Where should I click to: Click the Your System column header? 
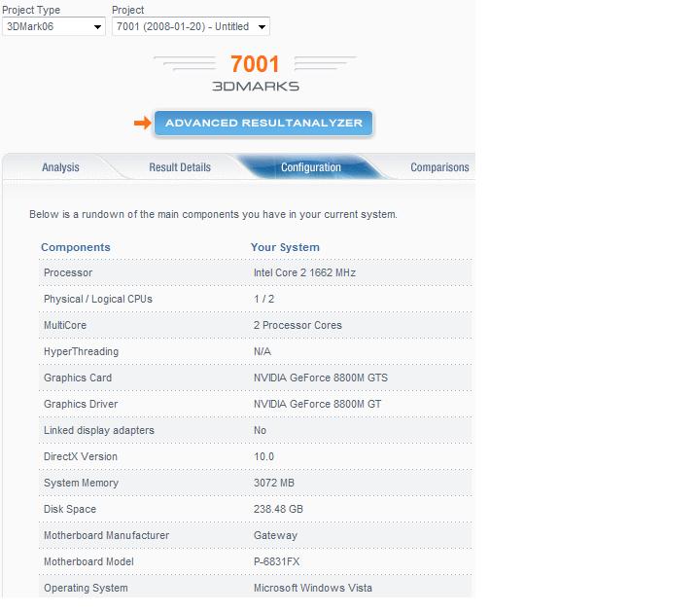tap(285, 247)
